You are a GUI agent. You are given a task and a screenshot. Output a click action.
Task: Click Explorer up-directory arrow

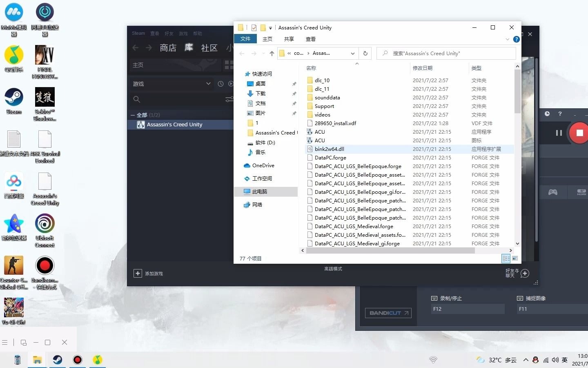point(272,54)
